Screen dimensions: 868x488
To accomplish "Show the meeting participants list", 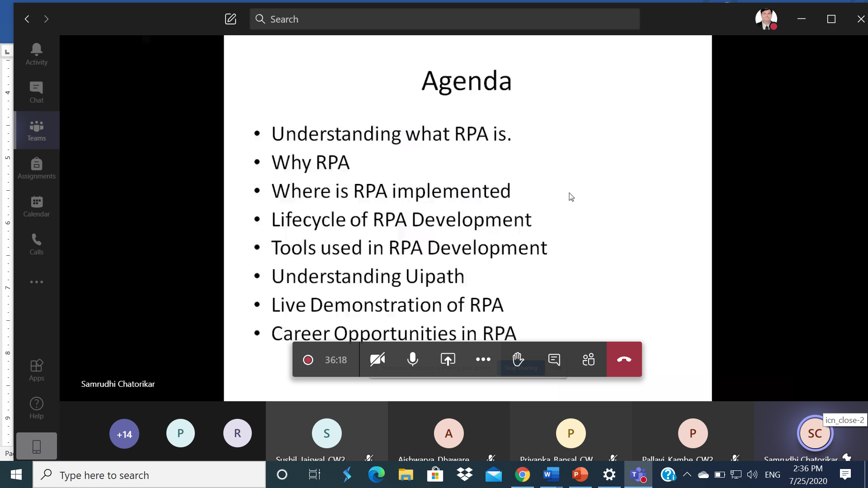I will point(588,360).
